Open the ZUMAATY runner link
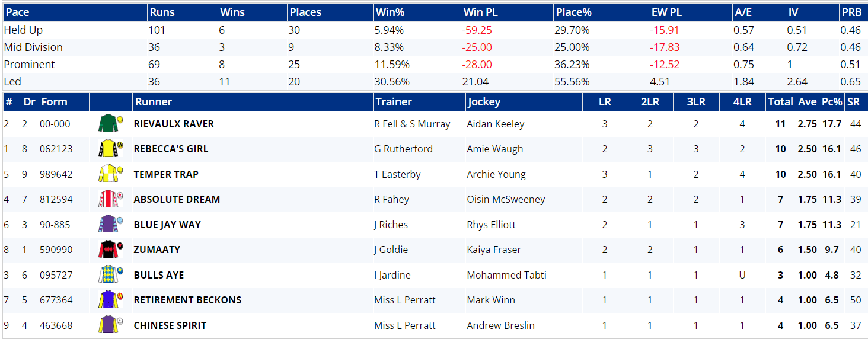Image resolution: width=868 pixels, height=339 pixels. tap(157, 250)
